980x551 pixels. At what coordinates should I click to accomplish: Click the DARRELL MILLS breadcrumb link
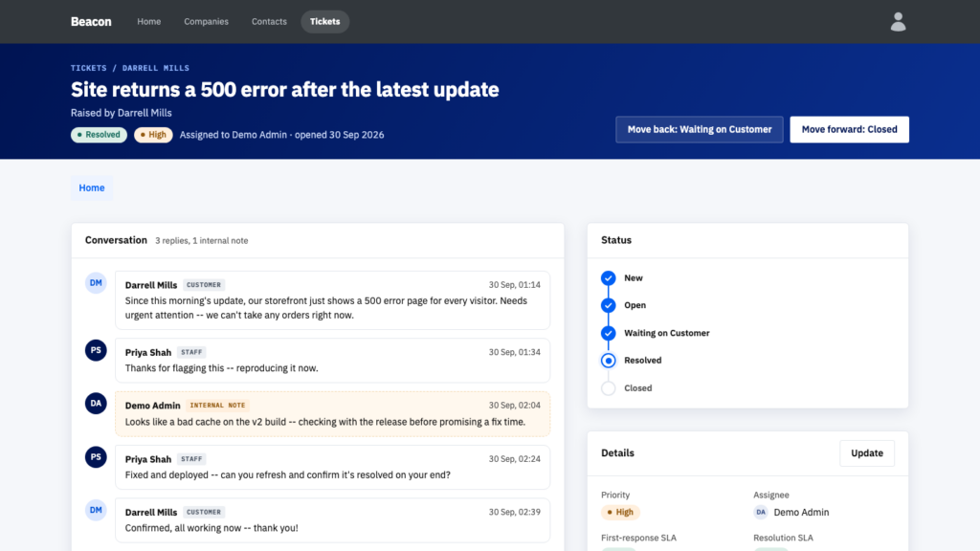pyautogui.click(x=156, y=68)
